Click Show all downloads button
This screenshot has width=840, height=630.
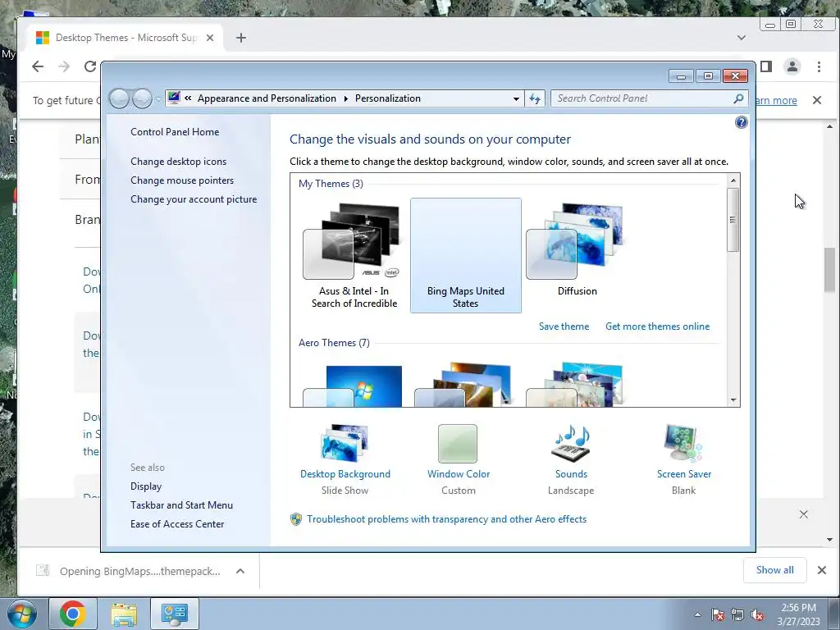[774, 570]
